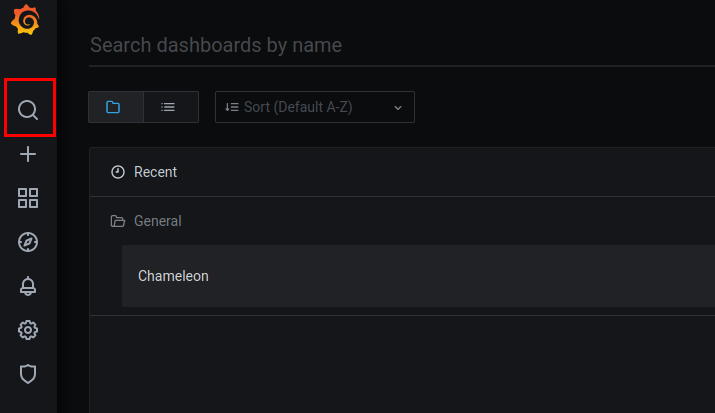The width and height of the screenshot is (715, 413).
Task: Click the Search dashboards by name field
Action: pyautogui.click(x=400, y=45)
